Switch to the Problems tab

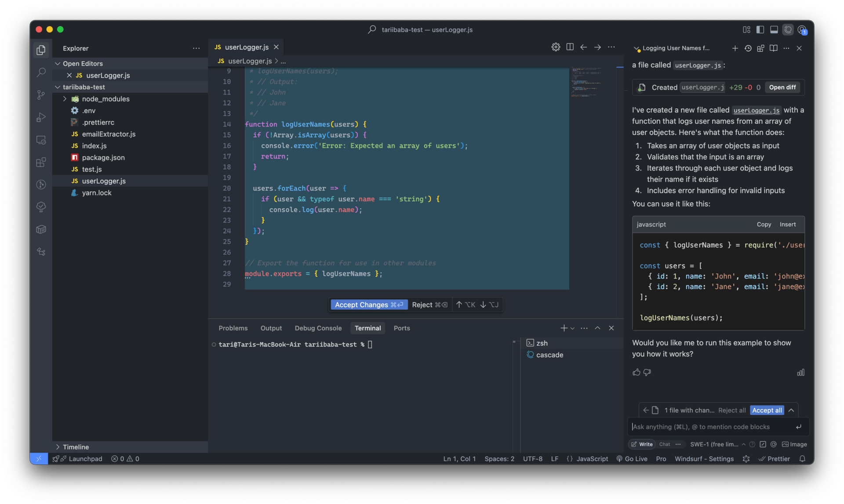(233, 328)
